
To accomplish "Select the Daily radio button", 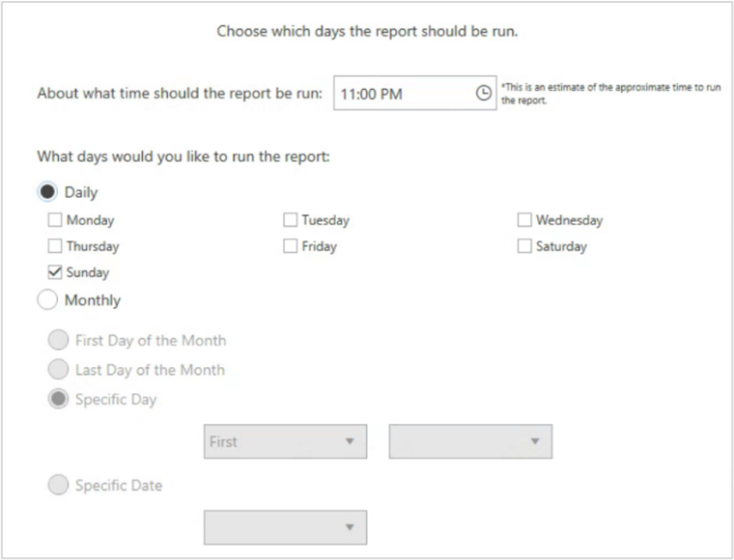I will (47, 192).
